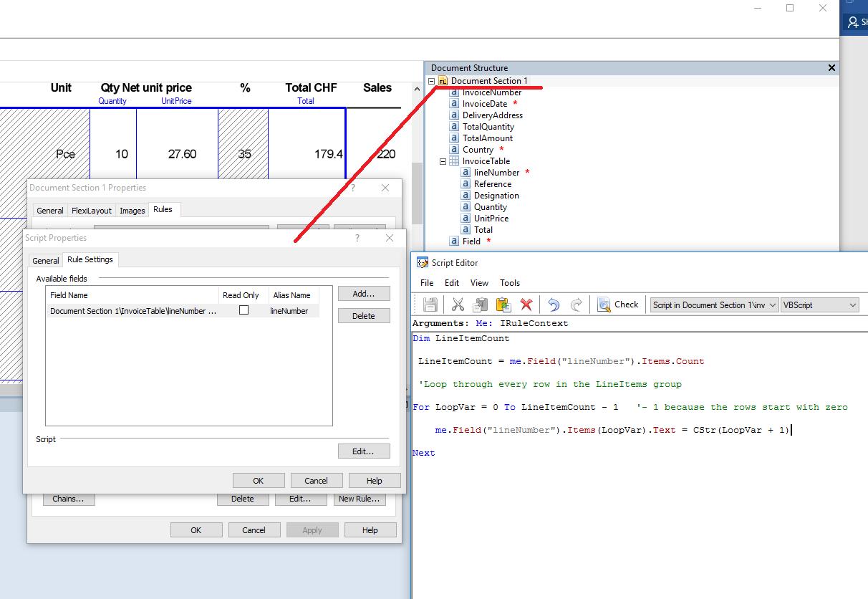
Task: Click the Redo arrow icon in Script Editor
Action: tap(577, 305)
